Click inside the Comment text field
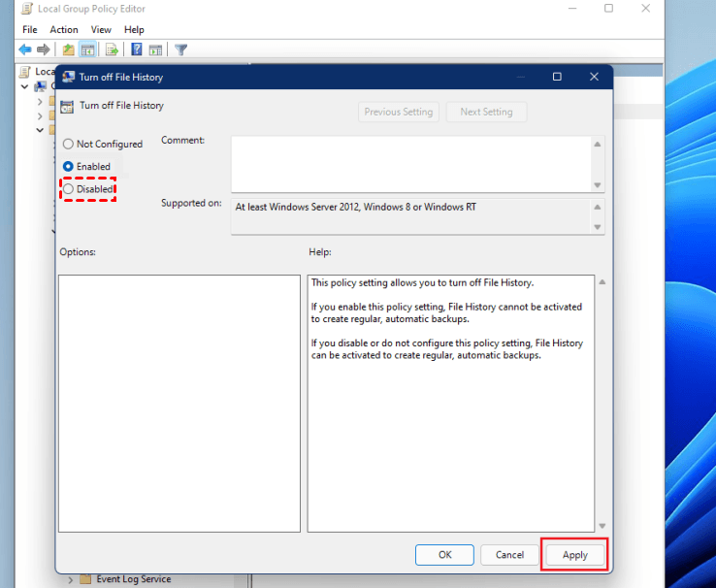716x588 pixels. 412,164
